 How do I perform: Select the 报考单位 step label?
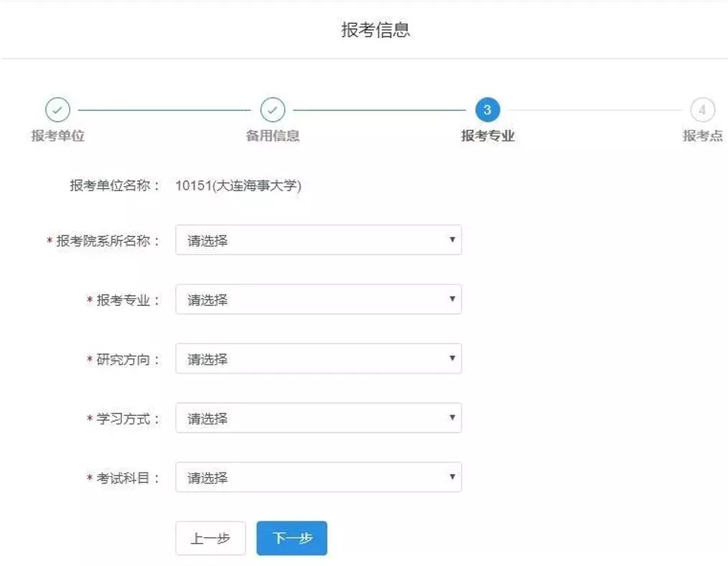click(57, 136)
